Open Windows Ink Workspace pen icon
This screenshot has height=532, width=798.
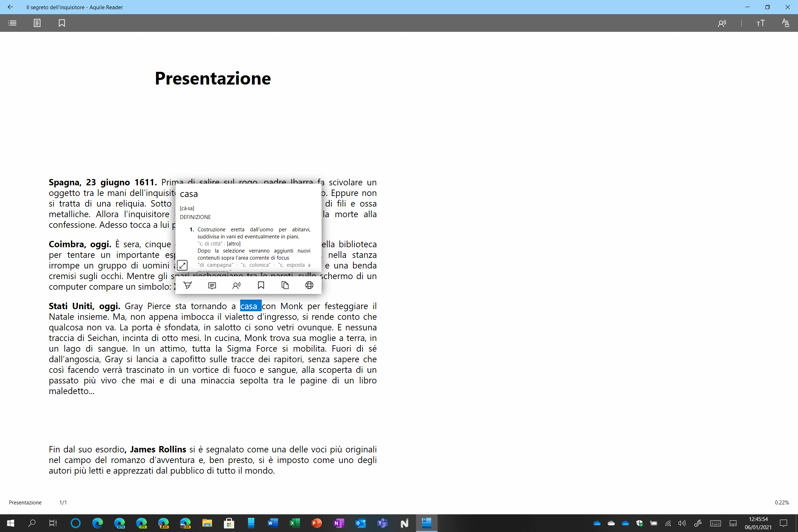(698, 523)
